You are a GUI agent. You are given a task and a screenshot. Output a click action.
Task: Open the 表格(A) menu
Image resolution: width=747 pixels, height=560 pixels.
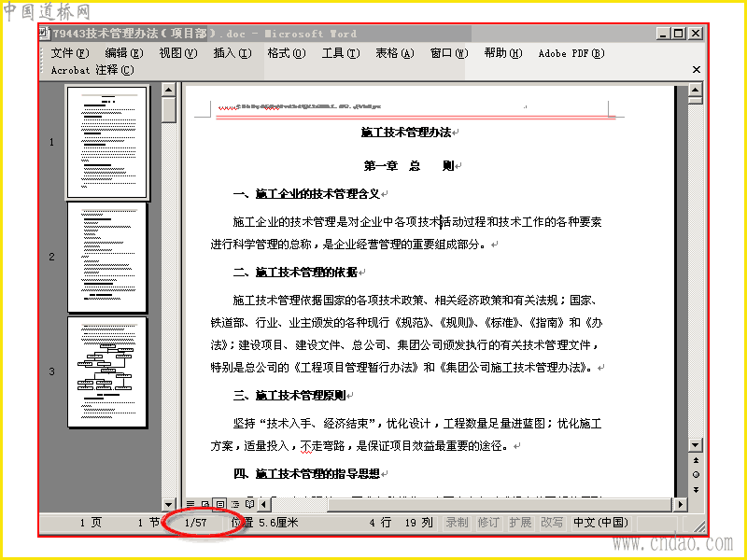[395, 53]
